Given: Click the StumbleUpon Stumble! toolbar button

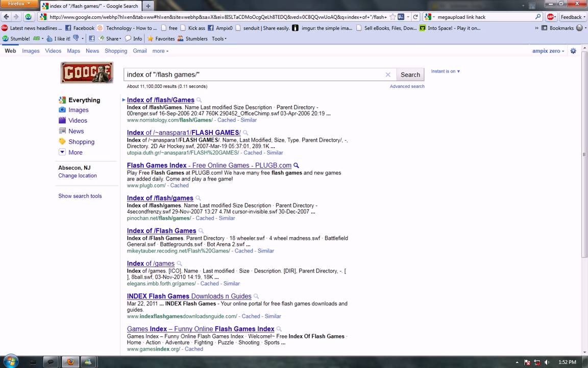Looking at the screenshot, I should (16, 39).
